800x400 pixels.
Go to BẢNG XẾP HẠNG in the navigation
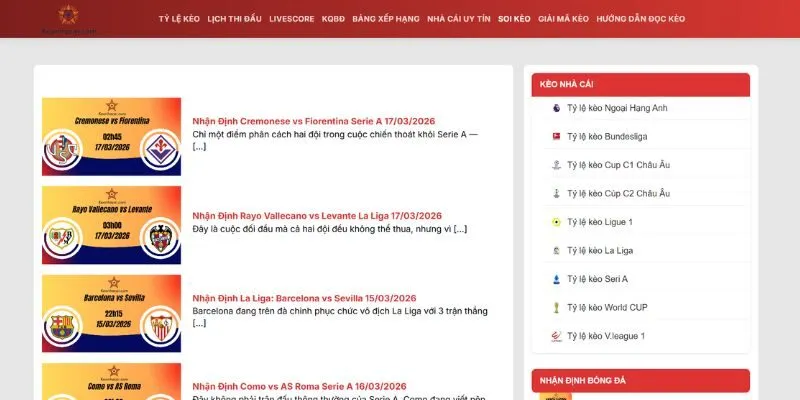[385, 19]
